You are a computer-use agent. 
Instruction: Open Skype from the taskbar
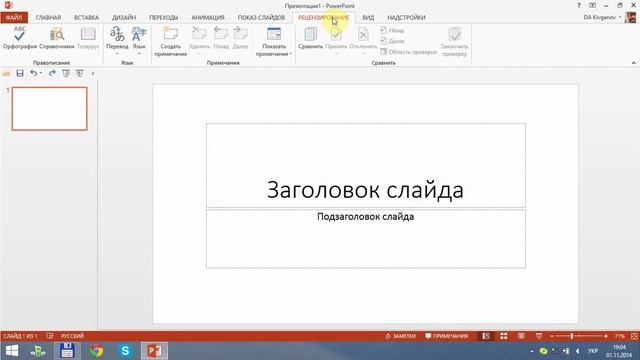(x=125, y=351)
